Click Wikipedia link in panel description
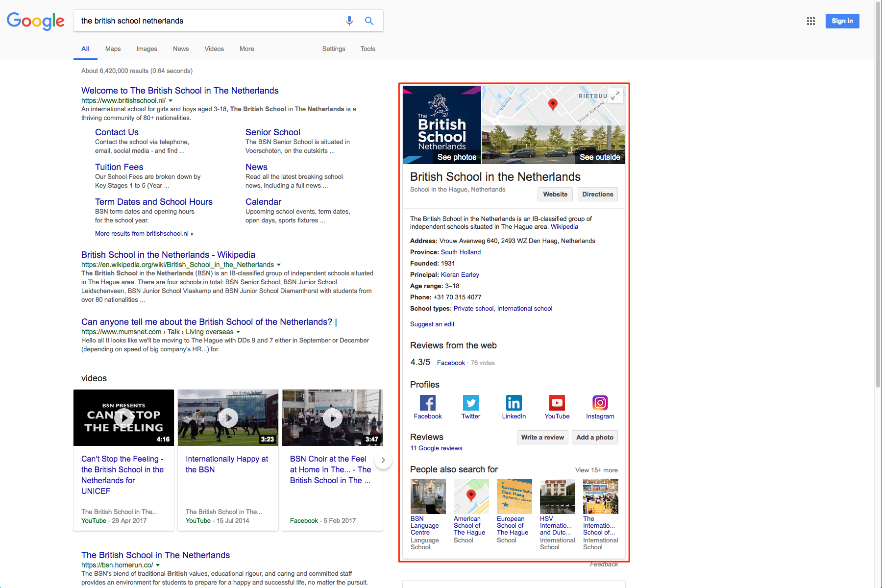882x588 pixels. pyautogui.click(x=564, y=227)
